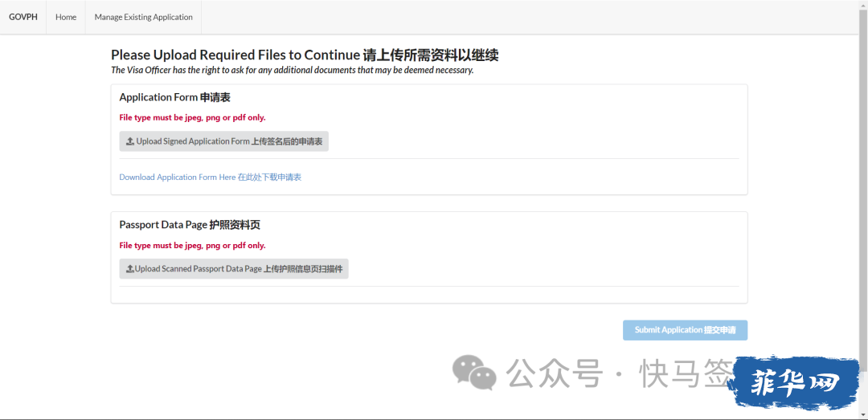868x420 pixels.
Task: Click red file type warning under Application Form
Action: pyautogui.click(x=193, y=118)
